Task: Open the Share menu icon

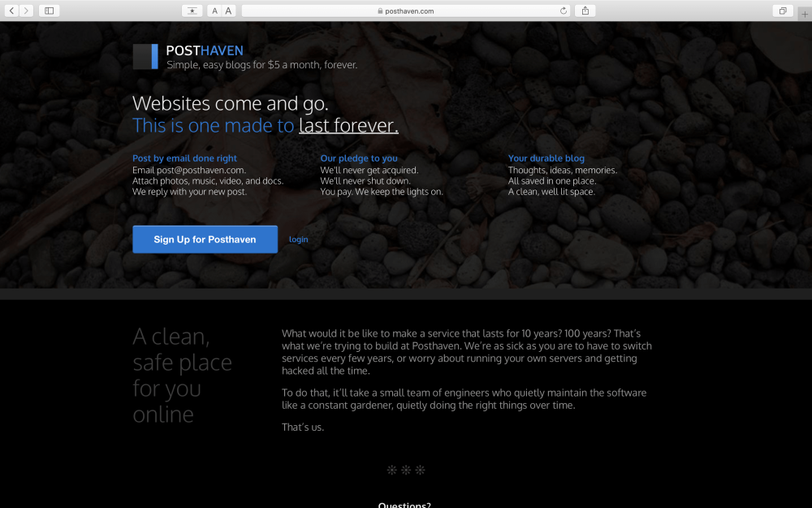Action: [585, 11]
